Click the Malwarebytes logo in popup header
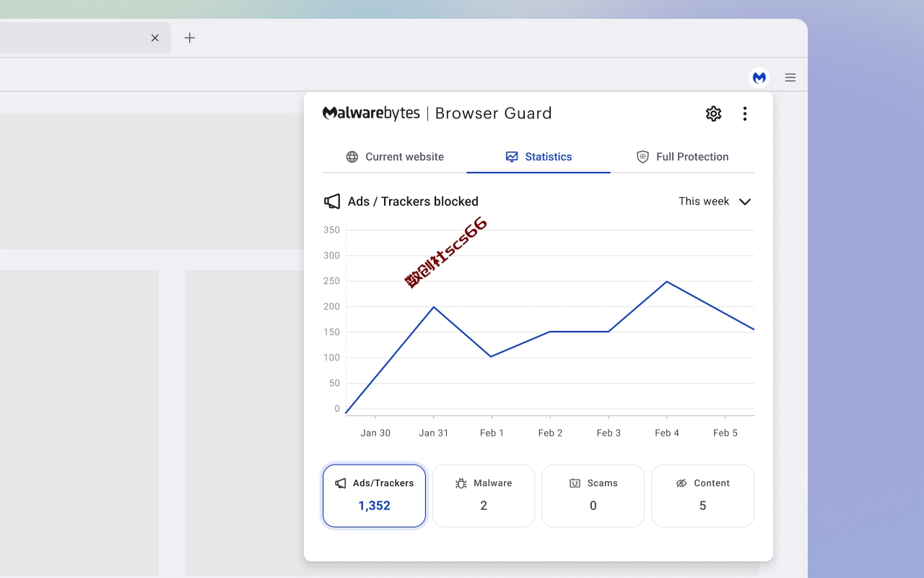 point(371,113)
